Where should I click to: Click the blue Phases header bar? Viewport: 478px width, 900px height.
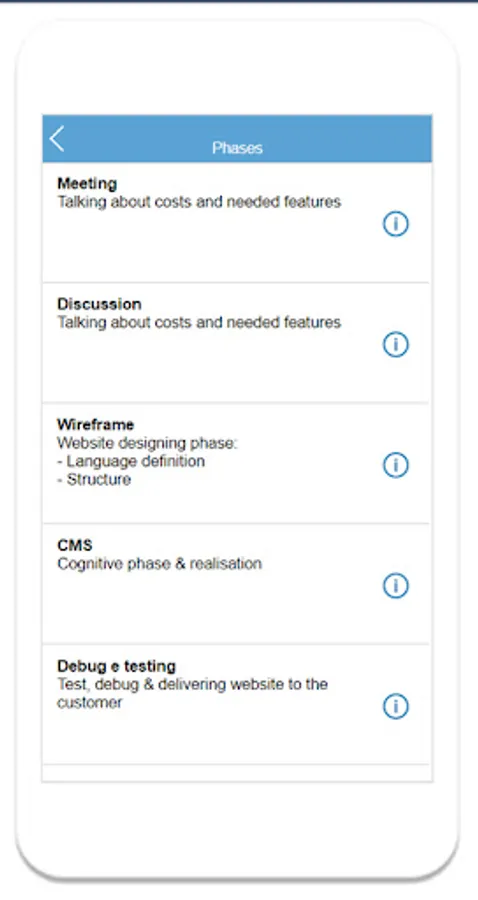(237, 138)
